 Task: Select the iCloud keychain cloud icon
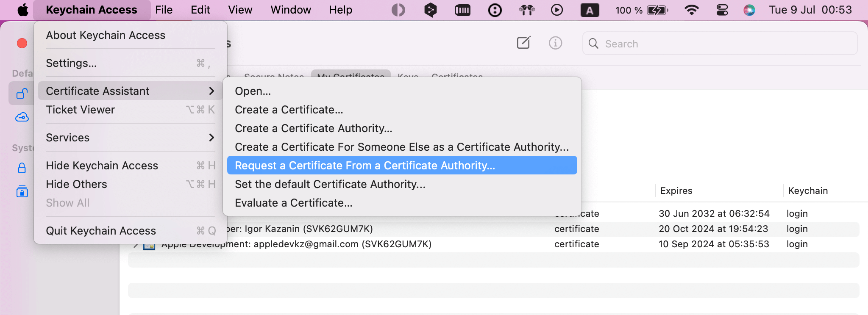pyautogui.click(x=22, y=117)
